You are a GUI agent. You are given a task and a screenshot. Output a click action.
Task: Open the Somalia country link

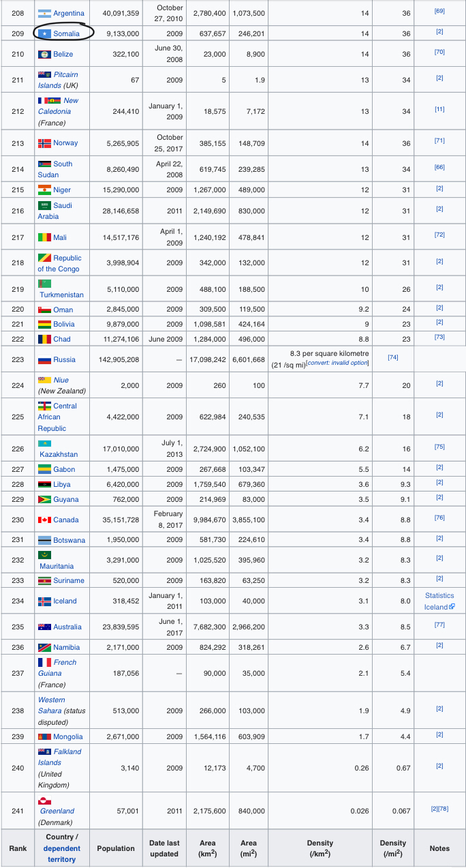click(x=67, y=33)
